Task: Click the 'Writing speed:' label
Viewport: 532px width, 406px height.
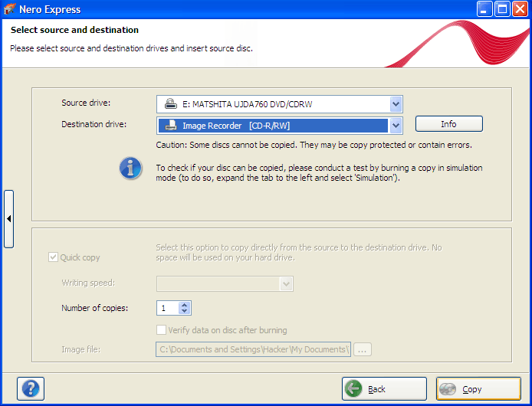Action: pos(88,283)
